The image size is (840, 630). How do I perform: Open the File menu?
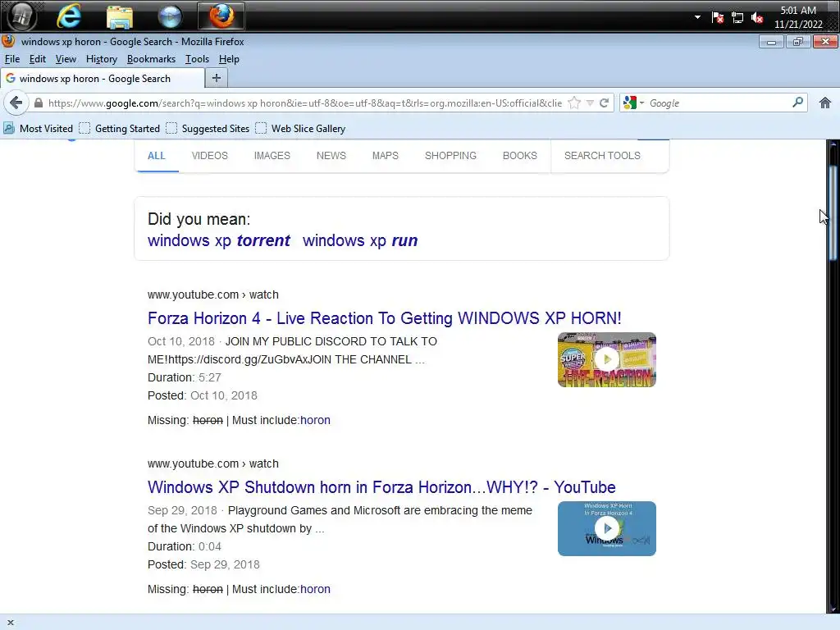tap(11, 59)
